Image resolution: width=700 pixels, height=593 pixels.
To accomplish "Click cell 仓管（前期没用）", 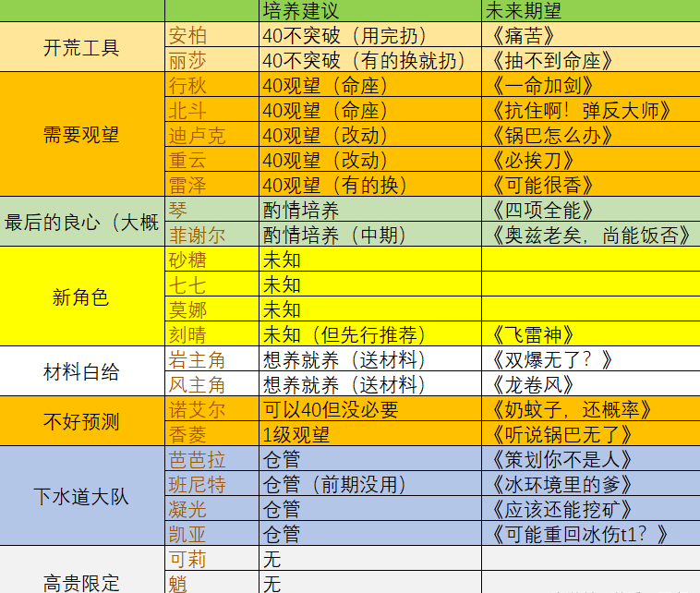I will [370, 483].
